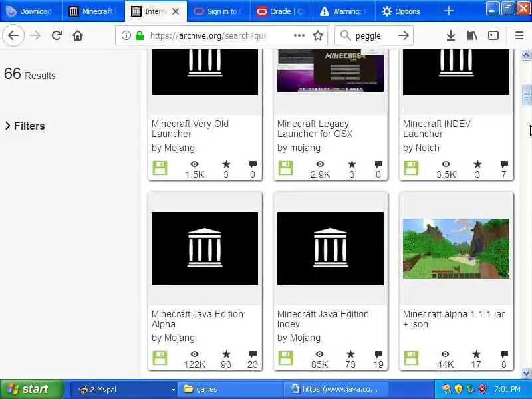Open the Mypal taskbar group

click(124, 390)
